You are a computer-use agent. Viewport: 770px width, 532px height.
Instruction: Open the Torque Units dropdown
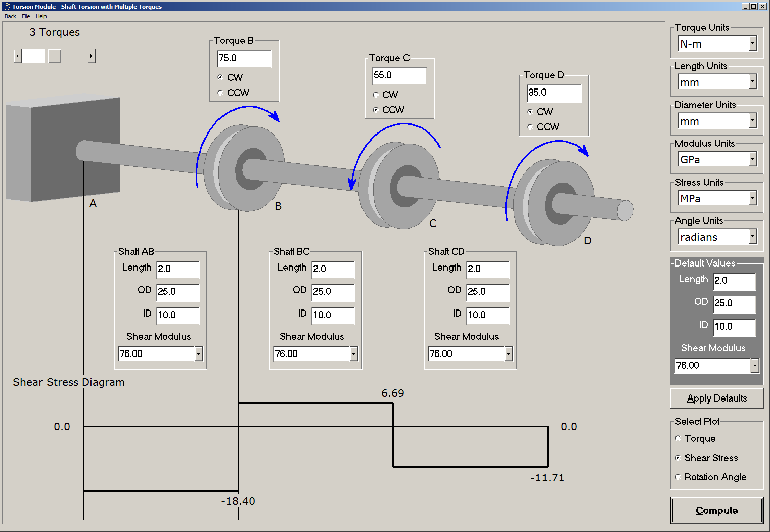tap(752, 44)
